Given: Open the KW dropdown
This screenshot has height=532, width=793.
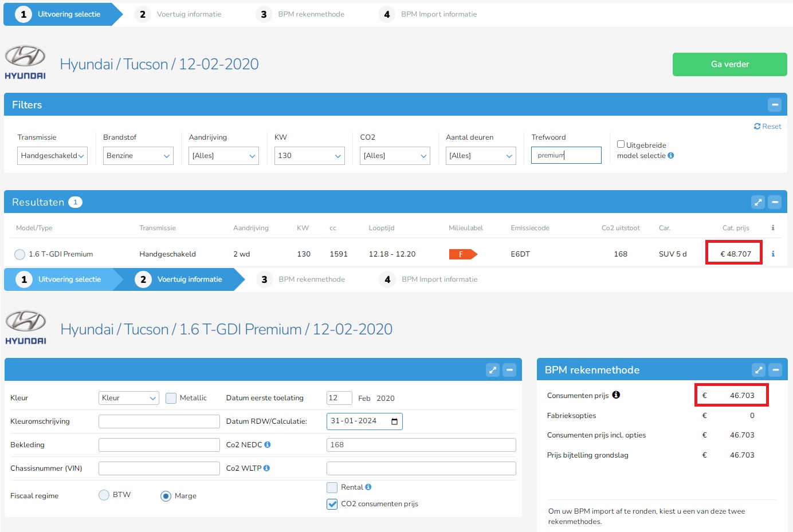Looking at the screenshot, I should [309, 156].
